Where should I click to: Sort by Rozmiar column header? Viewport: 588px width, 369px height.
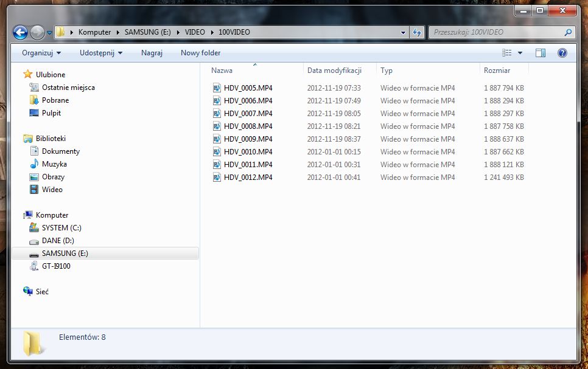pos(497,71)
